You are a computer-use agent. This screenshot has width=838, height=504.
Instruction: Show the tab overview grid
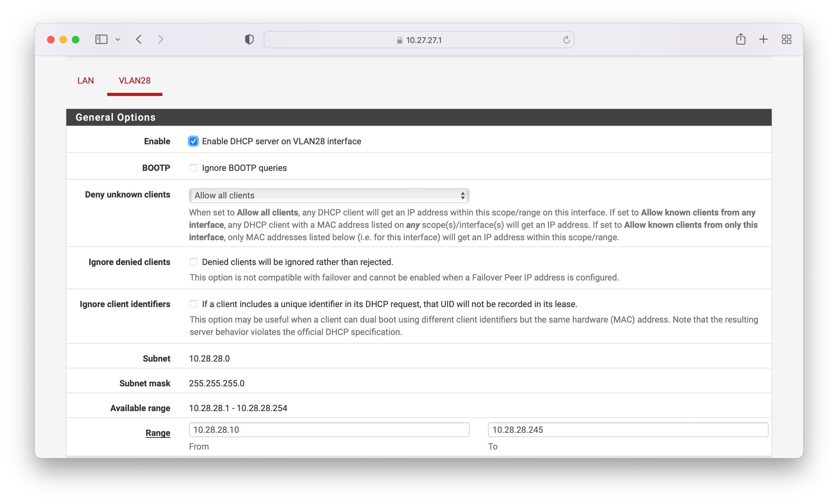(786, 39)
